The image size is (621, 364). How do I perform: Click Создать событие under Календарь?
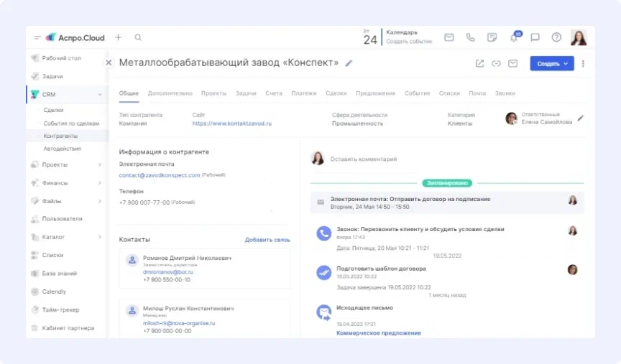[409, 42]
